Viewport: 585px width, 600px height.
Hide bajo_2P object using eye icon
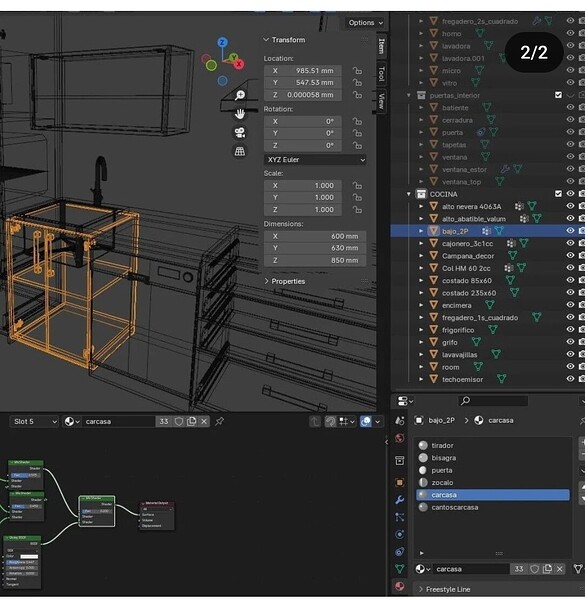570,231
